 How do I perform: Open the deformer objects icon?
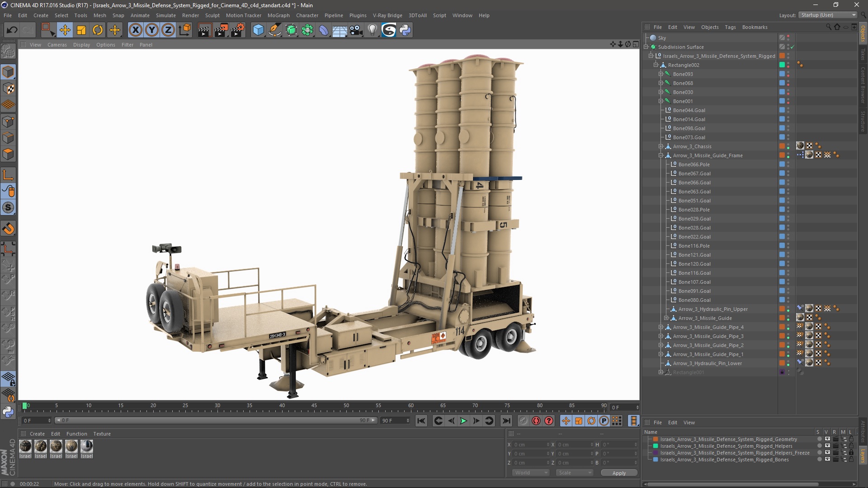click(324, 30)
